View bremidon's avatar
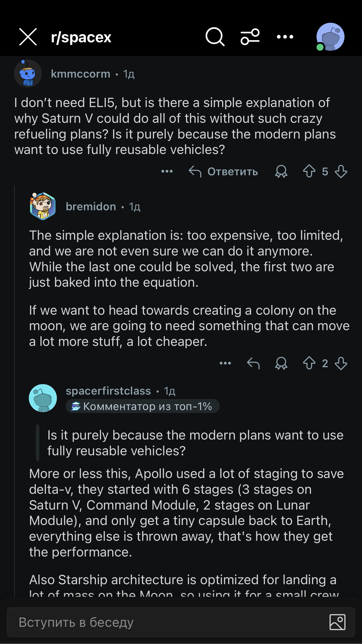This screenshot has width=362, height=644. (x=43, y=206)
